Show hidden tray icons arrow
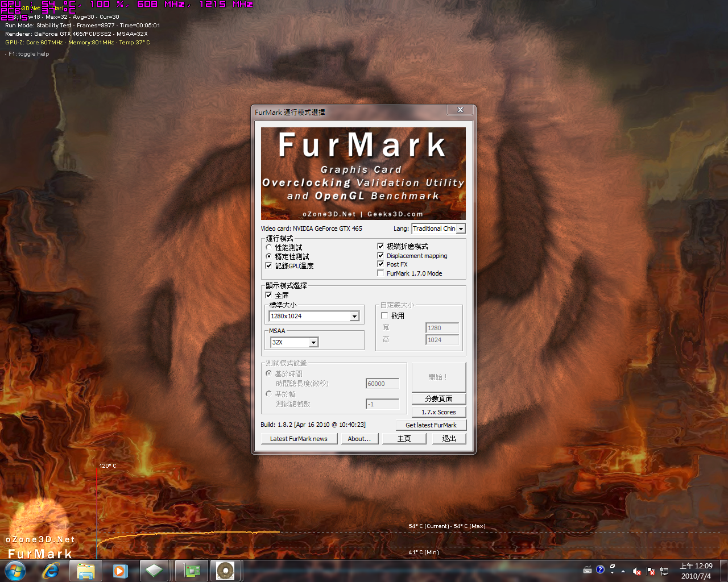The width and height of the screenshot is (728, 582). coord(623,571)
